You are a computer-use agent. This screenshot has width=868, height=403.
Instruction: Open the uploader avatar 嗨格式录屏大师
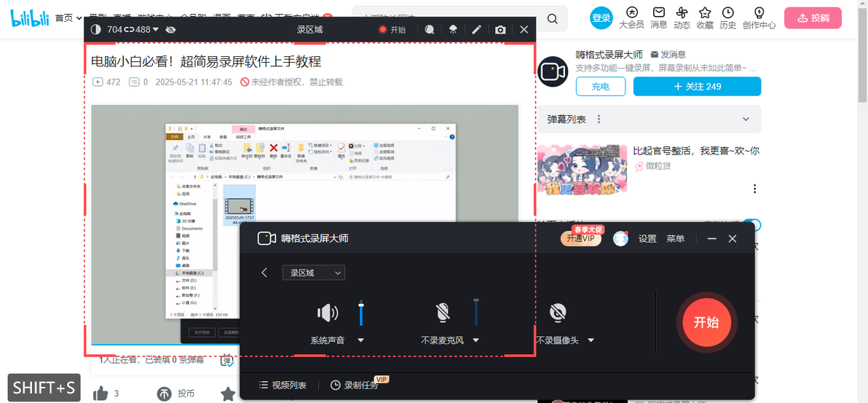click(x=553, y=72)
